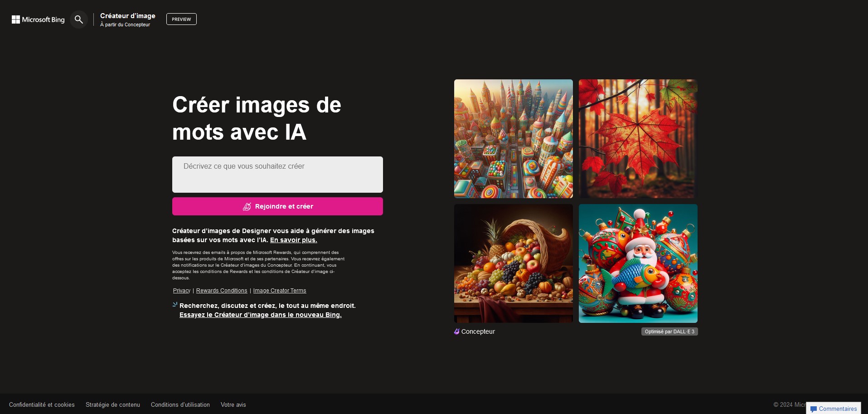Open the Rewards Conditions link
868x414 pixels.
pos(222,291)
